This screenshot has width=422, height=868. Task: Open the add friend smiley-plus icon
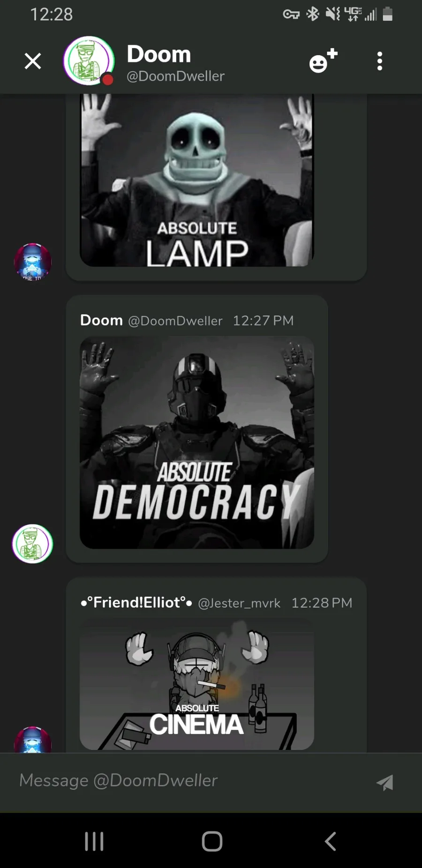click(324, 60)
